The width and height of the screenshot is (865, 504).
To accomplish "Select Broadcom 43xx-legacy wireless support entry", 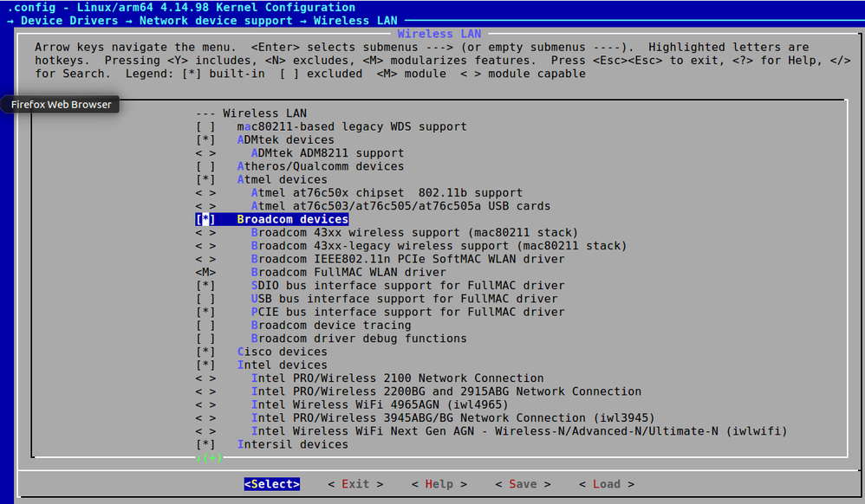I will click(x=439, y=246).
